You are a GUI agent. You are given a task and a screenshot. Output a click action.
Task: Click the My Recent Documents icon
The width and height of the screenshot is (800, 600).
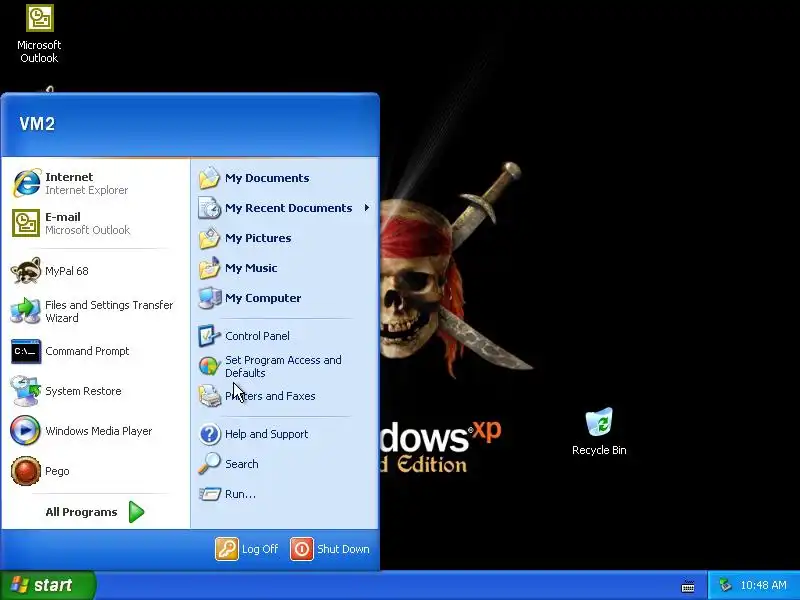click(x=209, y=208)
